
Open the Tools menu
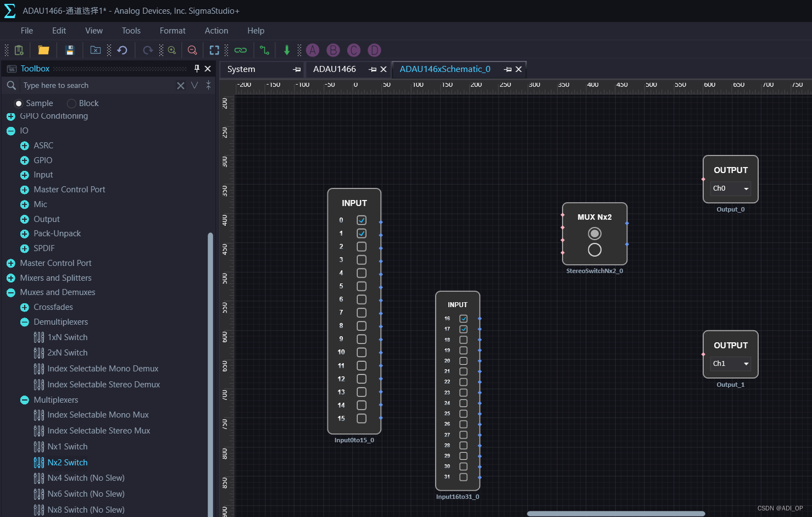click(x=131, y=31)
